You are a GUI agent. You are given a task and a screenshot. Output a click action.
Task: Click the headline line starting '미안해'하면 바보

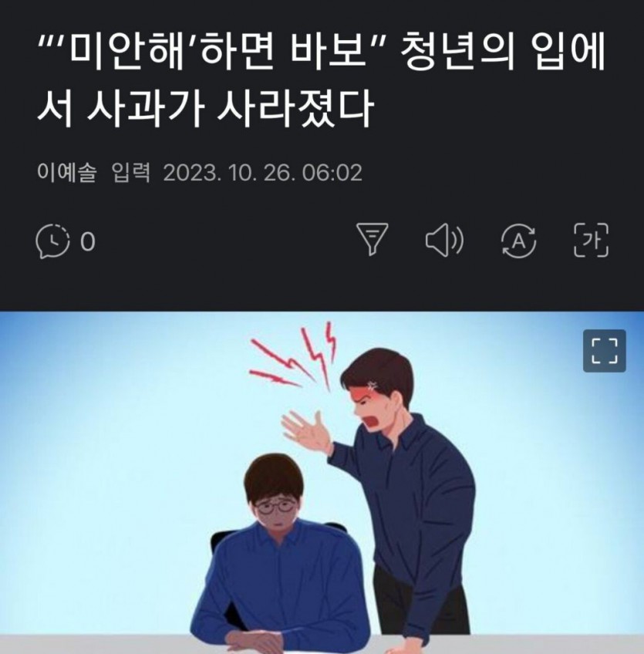(x=321, y=54)
